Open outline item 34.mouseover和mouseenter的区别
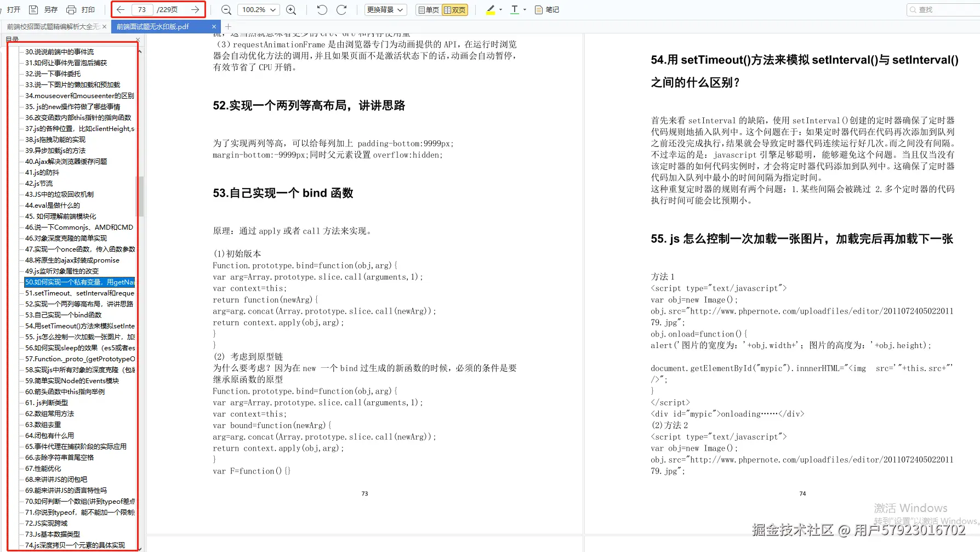 point(79,96)
